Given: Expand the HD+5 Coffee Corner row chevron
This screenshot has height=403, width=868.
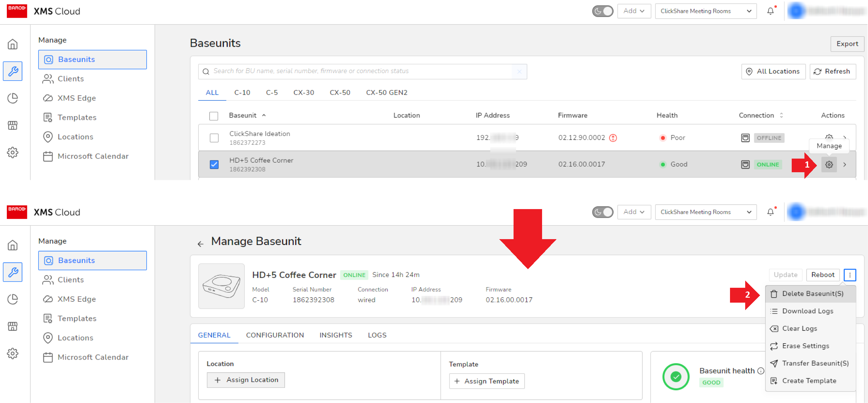Looking at the screenshot, I should pos(844,164).
